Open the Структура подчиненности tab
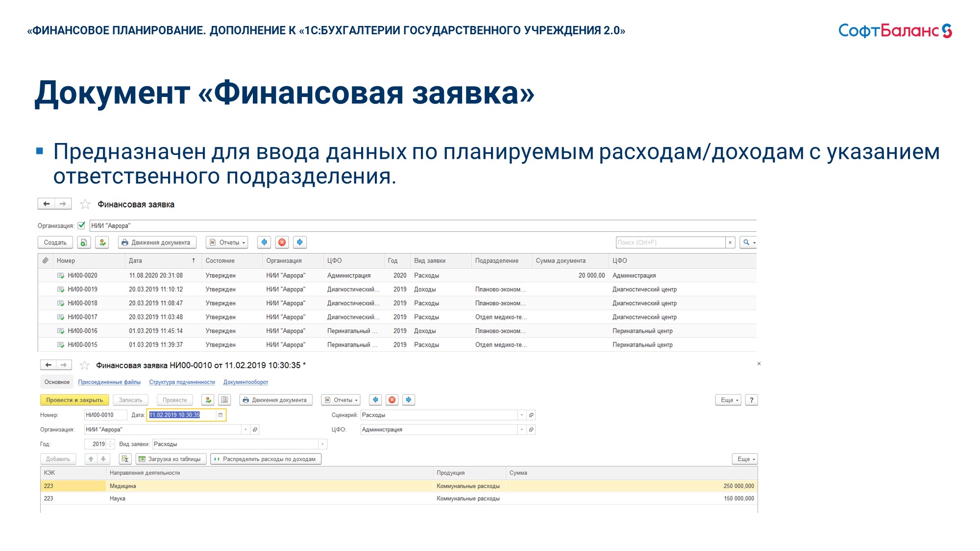The width and height of the screenshot is (980, 551). tap(182, 382)
